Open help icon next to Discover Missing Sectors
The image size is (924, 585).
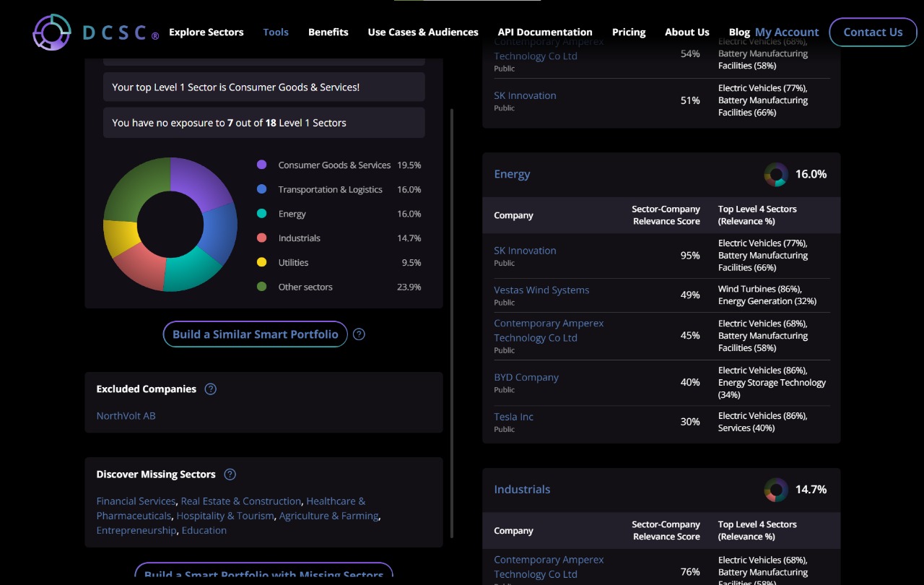(230, 474)
